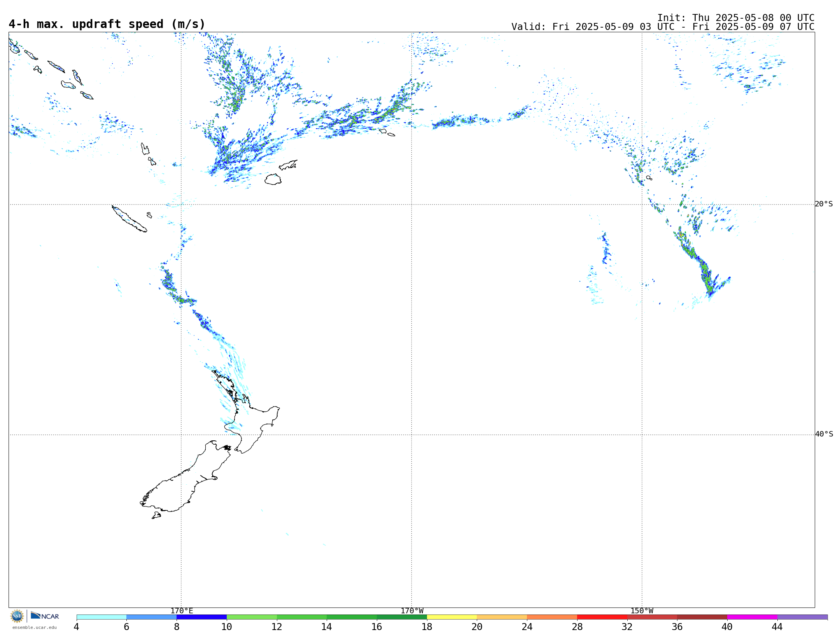Open the ensemble.ucar.edu text link
Image resolution: width=840 pixels, height=632 pixels.
point(34,627)
